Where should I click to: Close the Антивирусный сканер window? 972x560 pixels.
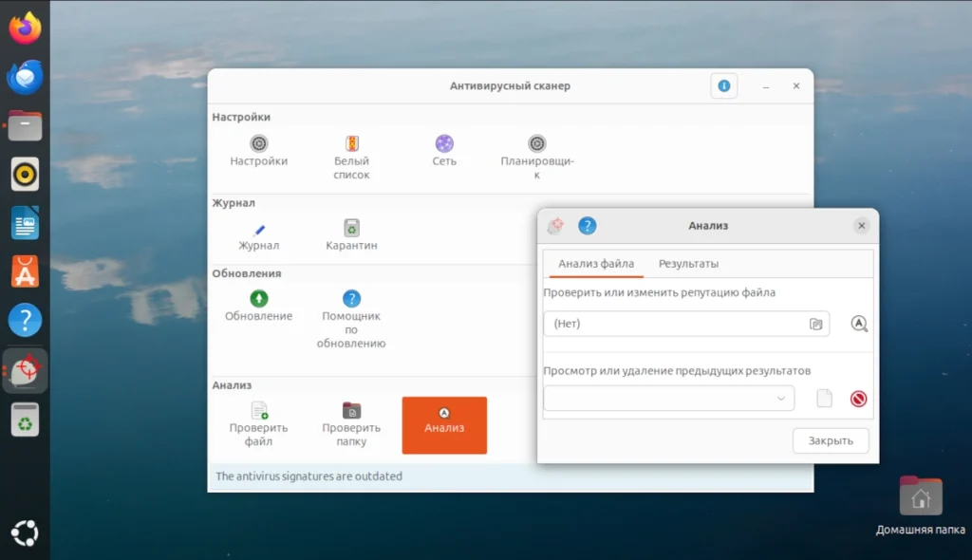pyautogui.click(x=796, y=86)
